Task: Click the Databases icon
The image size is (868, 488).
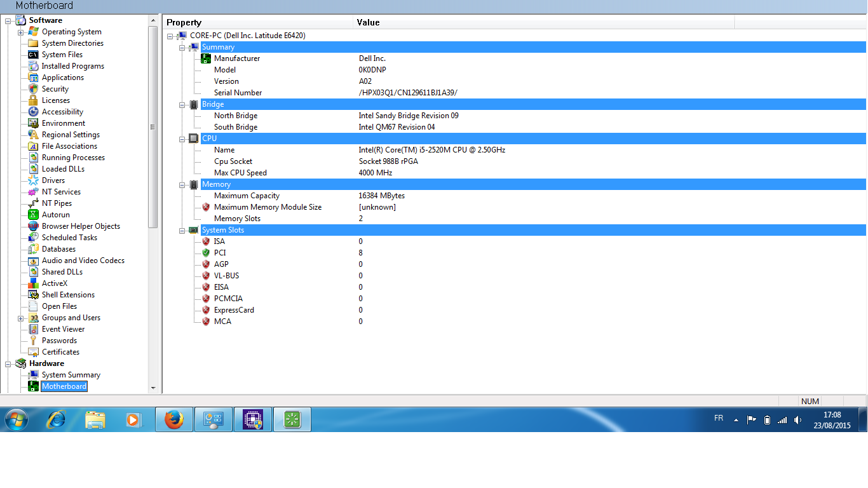Action: (x=33, y=249)
